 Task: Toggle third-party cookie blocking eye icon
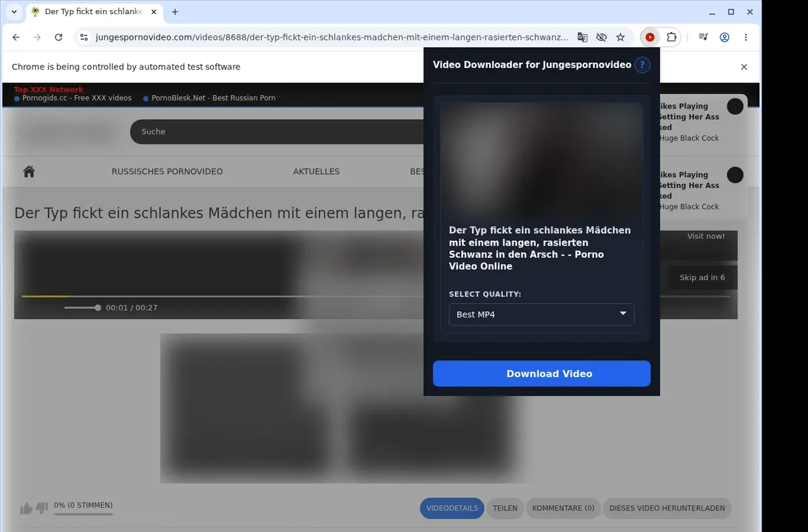[601, 38]
